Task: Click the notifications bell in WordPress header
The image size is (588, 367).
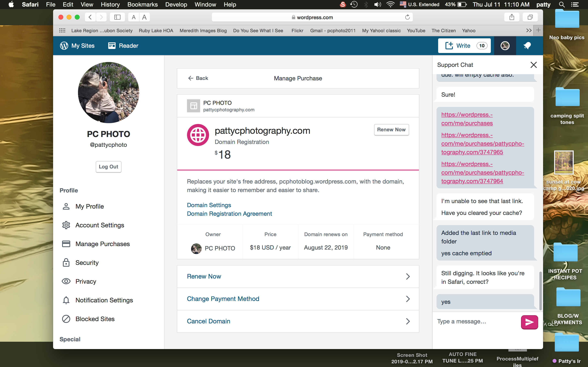Action: tap(527, 46)
